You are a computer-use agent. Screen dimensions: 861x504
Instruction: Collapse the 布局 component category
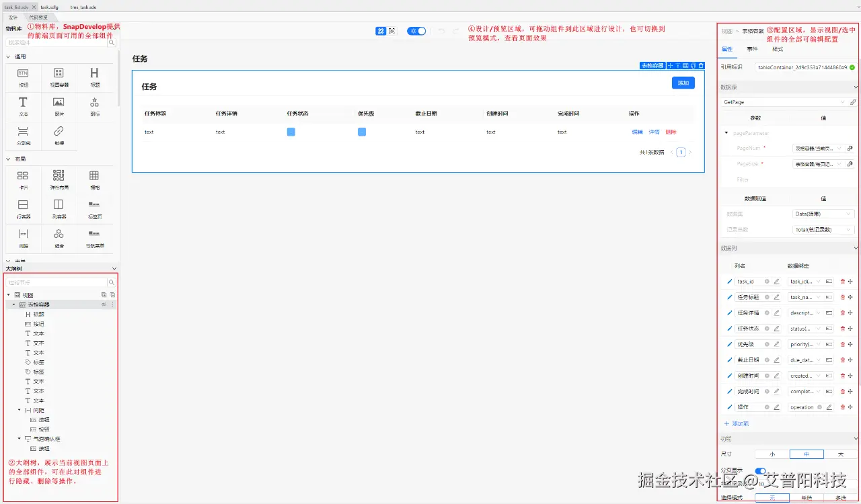click(8, 159)
